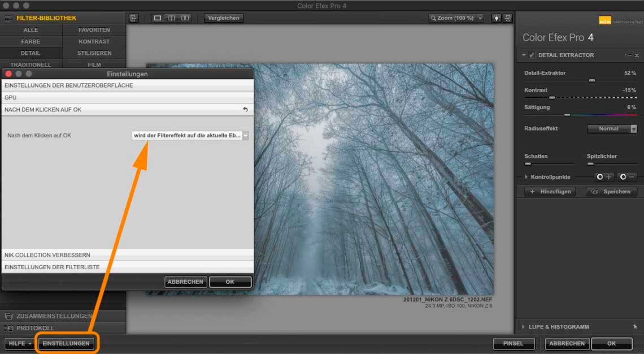644x354 pixels.
Task: Click Speichern to save the recipe
Action: [x=611, y=192]
